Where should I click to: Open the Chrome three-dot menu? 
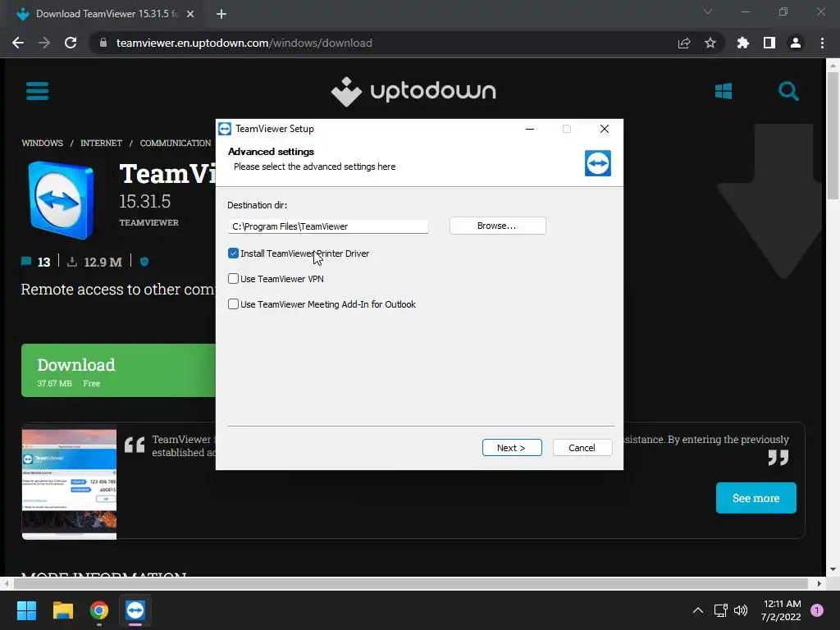822,43
